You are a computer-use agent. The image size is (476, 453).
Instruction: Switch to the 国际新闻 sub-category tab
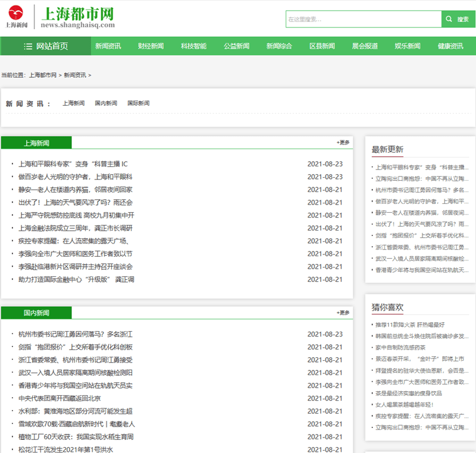tap(138, 103)
